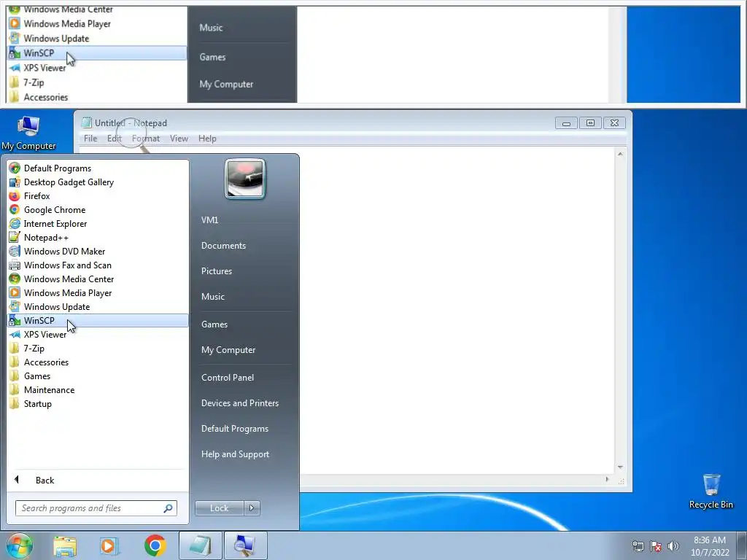747x560 pixels.
Task: Open network tray icon
Action: [x=638, y=546]
